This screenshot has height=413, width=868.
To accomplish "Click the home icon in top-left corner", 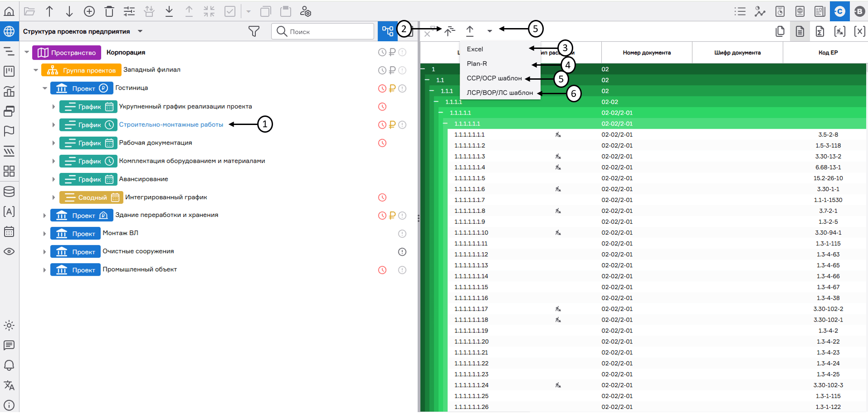I will [x=9, y=11].
